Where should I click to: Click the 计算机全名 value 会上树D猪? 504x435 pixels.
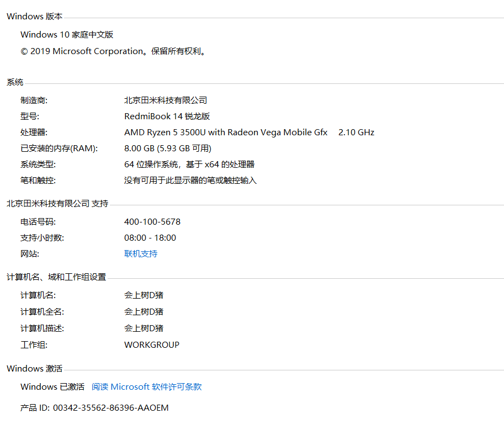pyautogui.click(x=144, y=311)
